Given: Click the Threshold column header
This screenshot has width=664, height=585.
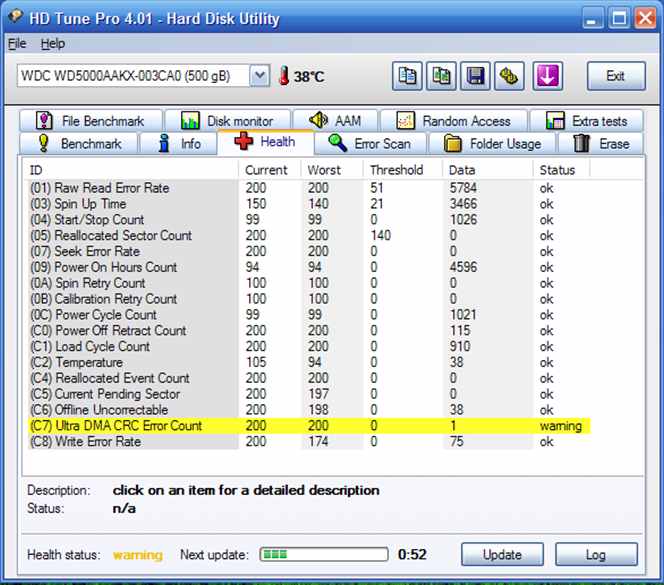Looking at the screenshot, I should (x=402, y=170).
